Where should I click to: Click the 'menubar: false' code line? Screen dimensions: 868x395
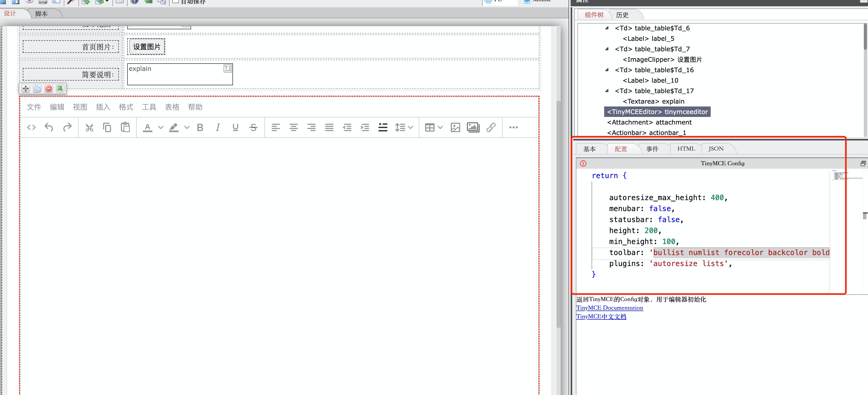pyautogui.click(x=642, y=209)
